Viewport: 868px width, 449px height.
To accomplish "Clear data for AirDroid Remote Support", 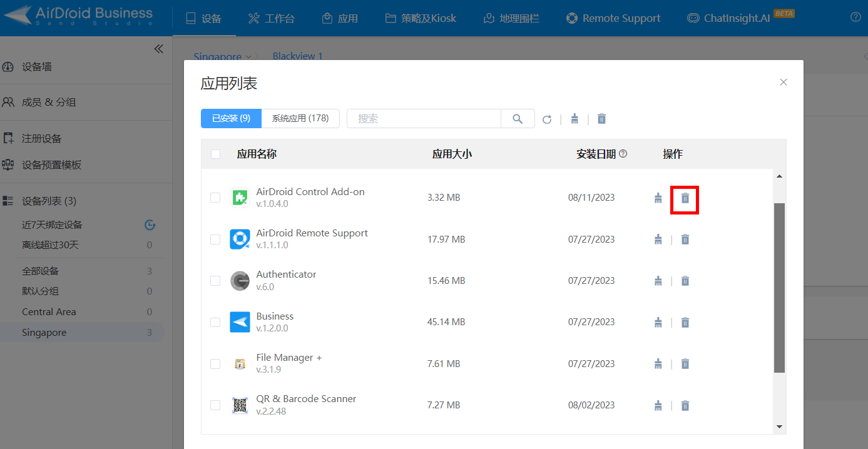I will click(658, 240).
